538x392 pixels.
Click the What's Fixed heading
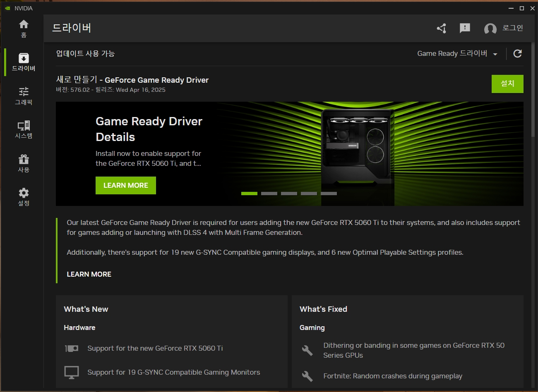[323, 309]
